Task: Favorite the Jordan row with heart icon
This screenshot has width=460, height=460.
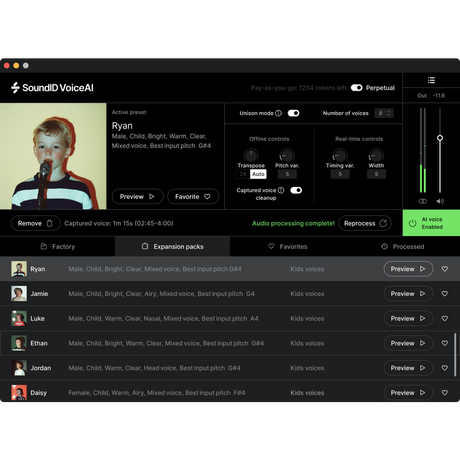Action: [x=445, y=368]
